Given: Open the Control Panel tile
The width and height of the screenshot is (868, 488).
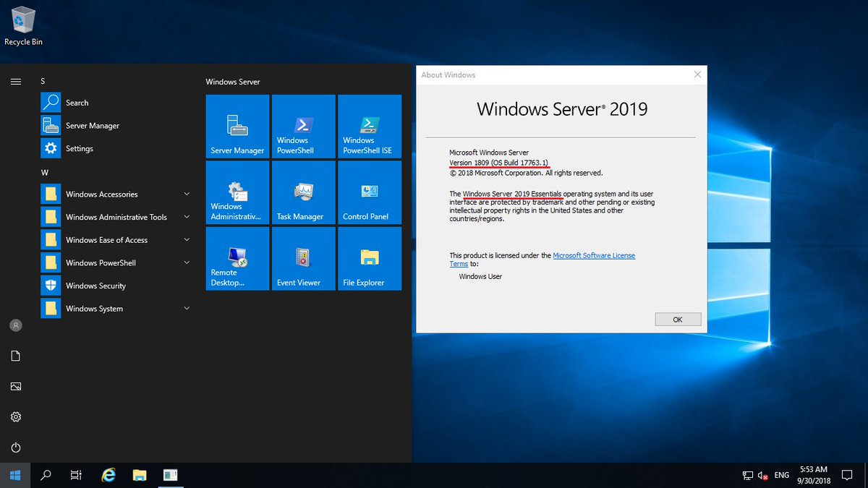Looking at the screenshot, I should pos(370,192).
